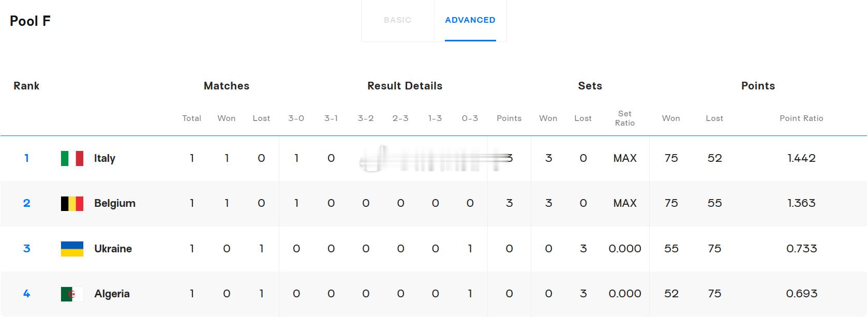Click the Belgium flag icon

tap(72, 203)
